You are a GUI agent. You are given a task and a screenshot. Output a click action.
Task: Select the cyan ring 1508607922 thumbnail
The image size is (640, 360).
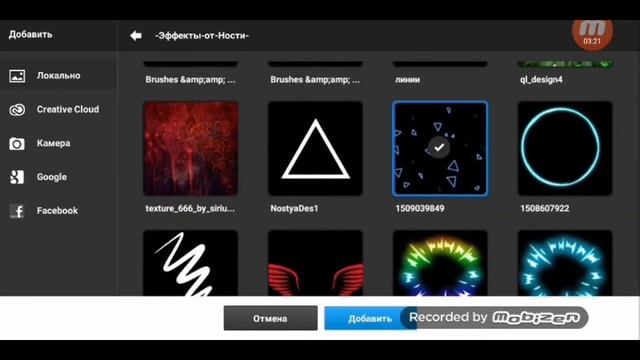pos(565,149)
